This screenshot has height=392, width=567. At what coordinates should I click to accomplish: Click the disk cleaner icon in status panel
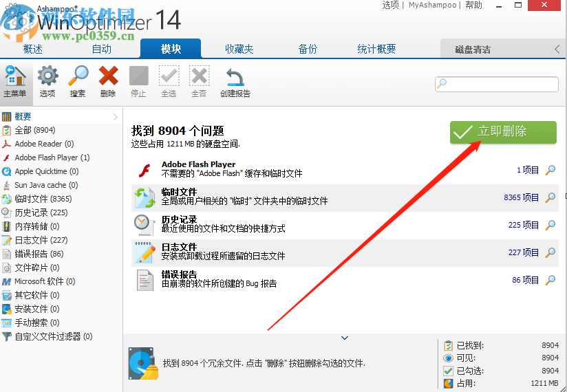pos(143,363)
